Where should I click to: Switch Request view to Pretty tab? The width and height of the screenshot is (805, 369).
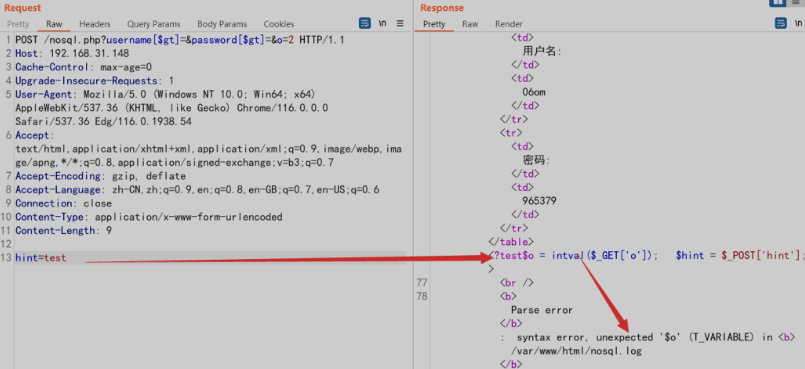click(x=18, y=24)
